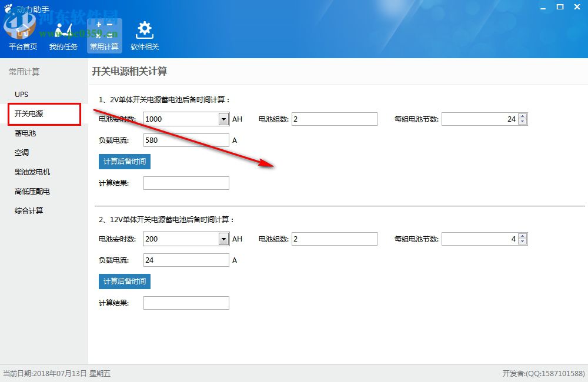Click the second 计算后备时间 button
Viewport: 588px width, 382px height.
click(x=124, y=281)
